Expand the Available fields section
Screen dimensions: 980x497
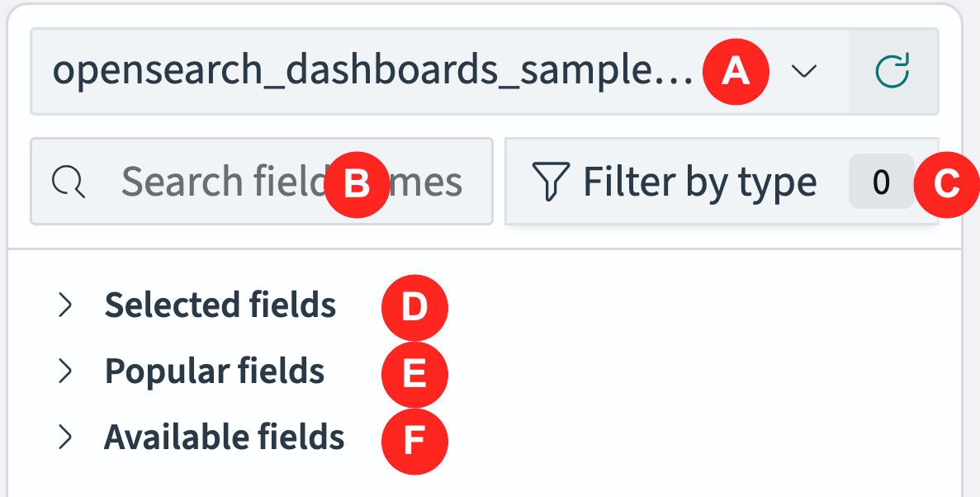pos(225,438)
